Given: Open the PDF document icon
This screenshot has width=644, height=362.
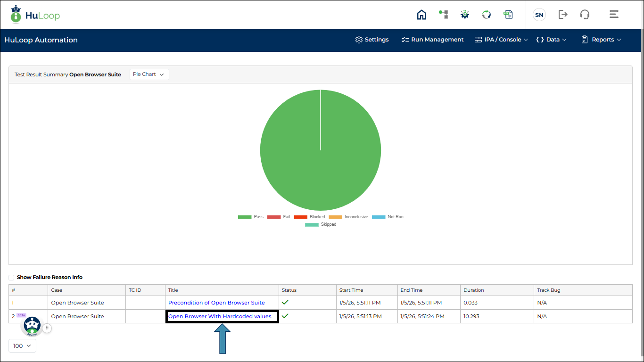Looking at the screenshot, I should tap(508, 15).
